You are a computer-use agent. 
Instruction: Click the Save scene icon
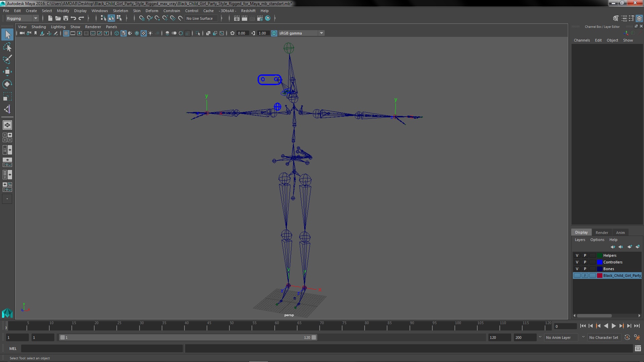pos(66,18)
